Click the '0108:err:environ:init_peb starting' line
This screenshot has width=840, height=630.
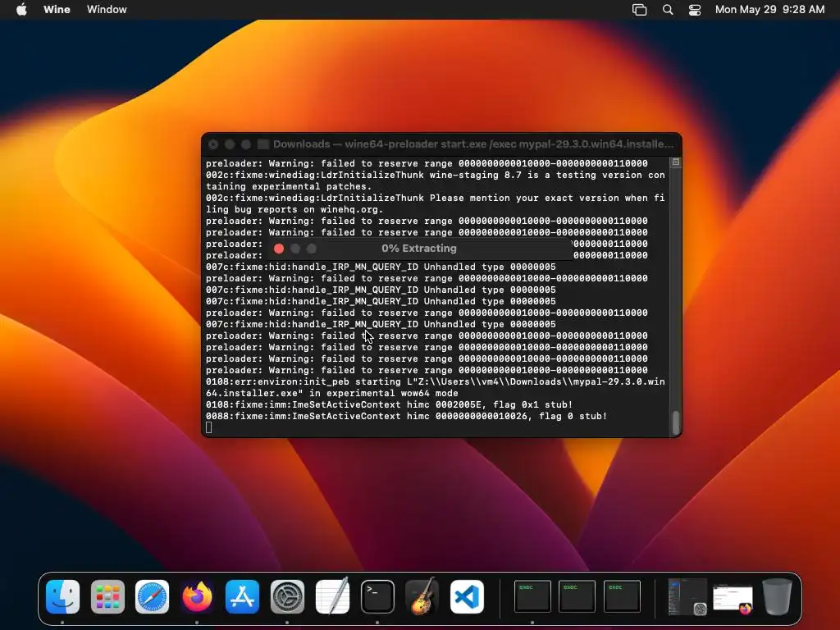click(x=435, y=382)
